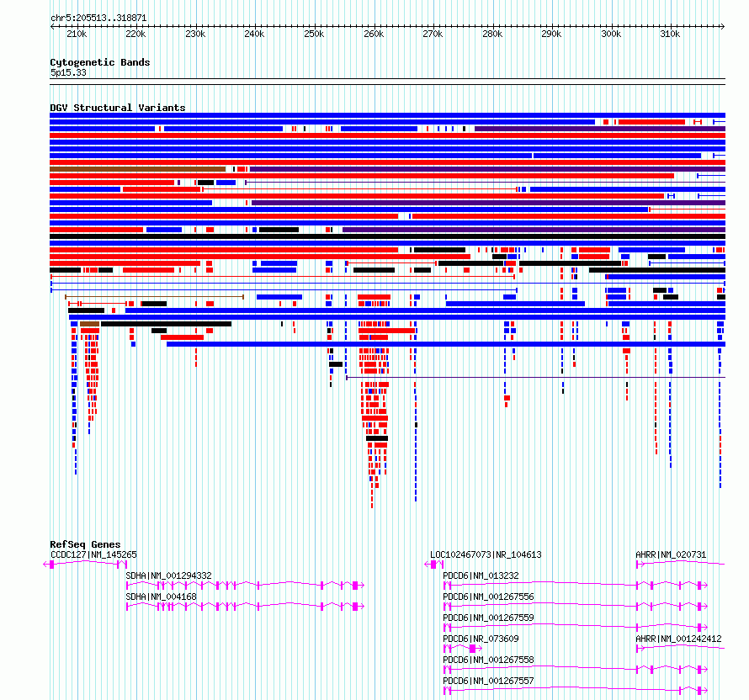Screen dimensions: 749x700
Task: Click the 210k ruler tick label
Action: (77, 34)
